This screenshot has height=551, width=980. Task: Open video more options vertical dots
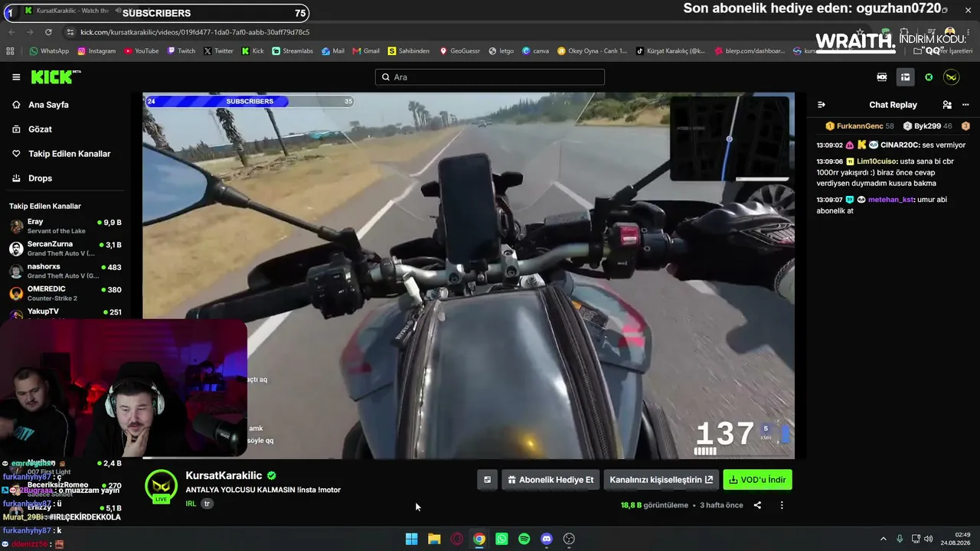click(x=782, y=505)
